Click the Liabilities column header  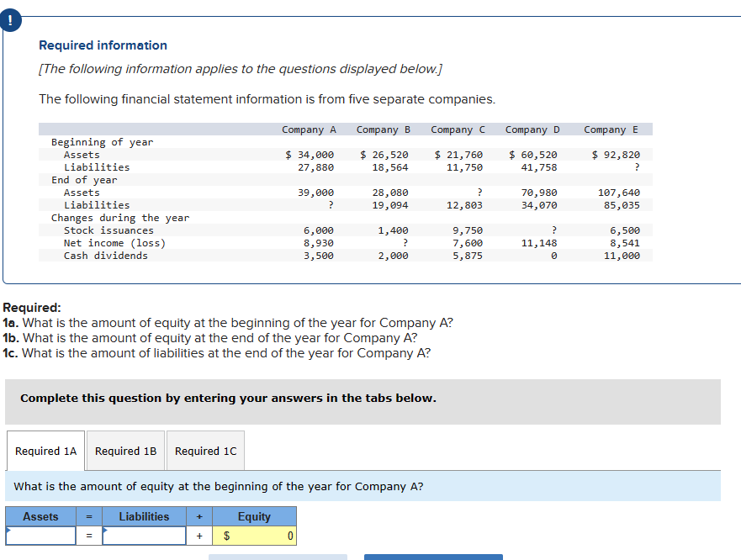tap(144, 516)
